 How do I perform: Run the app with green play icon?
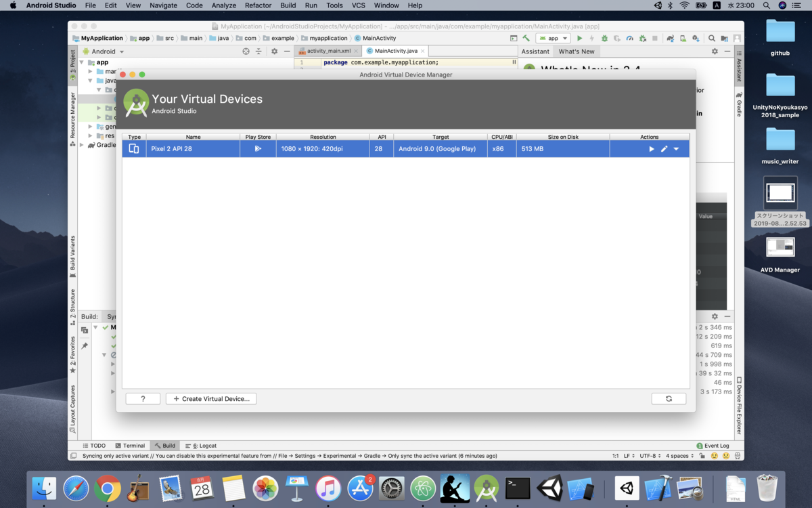pyautogui.click(x=579, y=39)
